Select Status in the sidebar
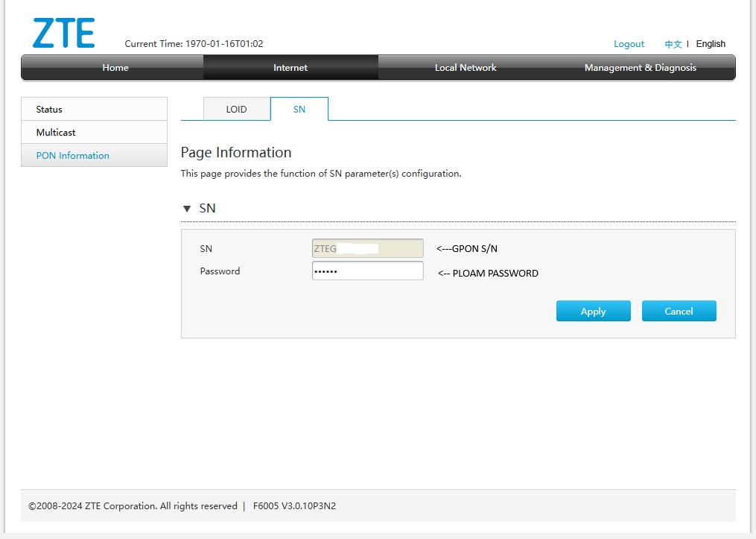Screen dimensions: 756x539 [94, 110]
